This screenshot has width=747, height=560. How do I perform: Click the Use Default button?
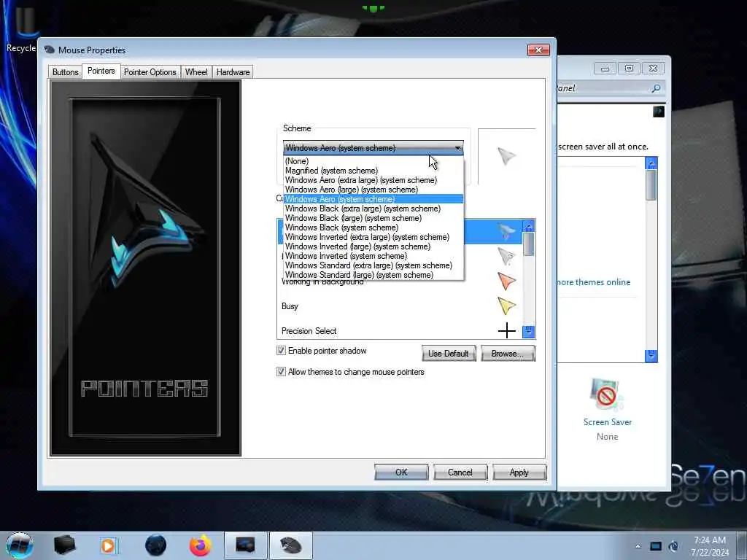(x=449, y=354)
